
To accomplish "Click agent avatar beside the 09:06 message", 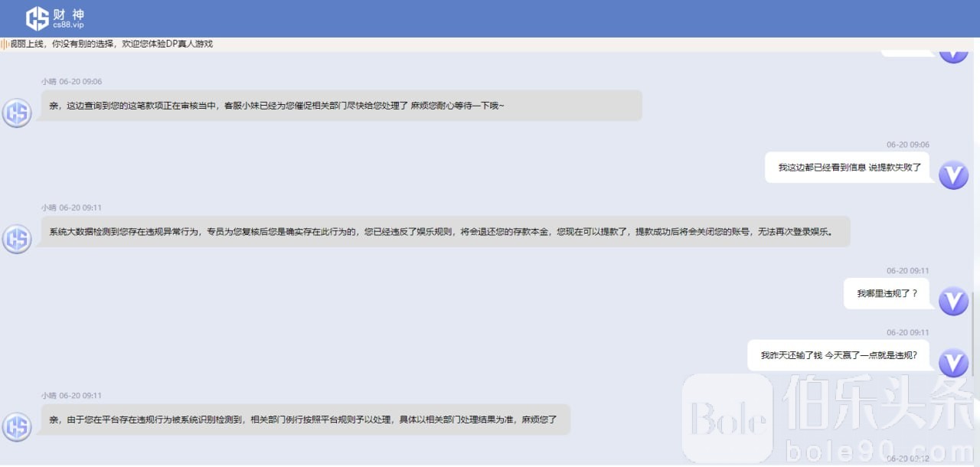I will pyautogui.click(x=17, y=113).
